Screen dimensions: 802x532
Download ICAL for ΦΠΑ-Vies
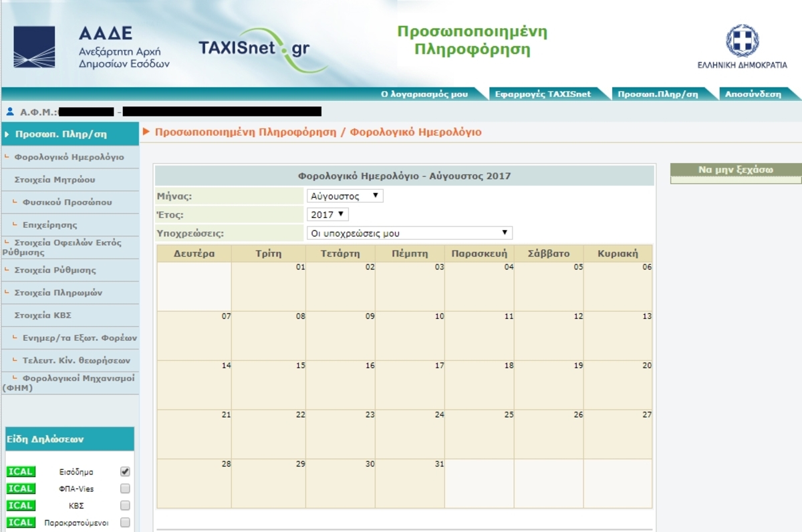20,489
